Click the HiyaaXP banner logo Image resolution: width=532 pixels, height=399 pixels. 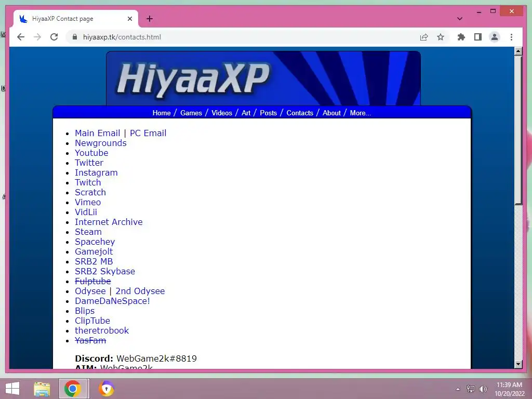(263, 78)
